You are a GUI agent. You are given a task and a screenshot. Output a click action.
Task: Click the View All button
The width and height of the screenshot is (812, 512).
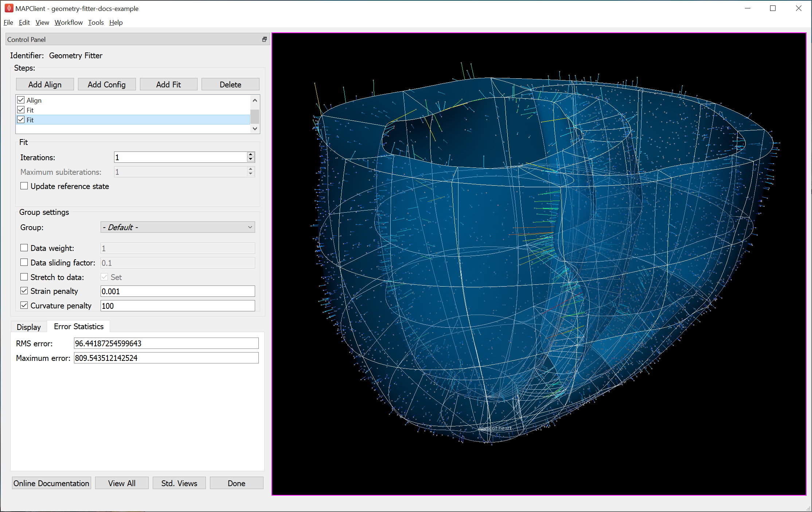pyautogui.click(x=122, y=483)
